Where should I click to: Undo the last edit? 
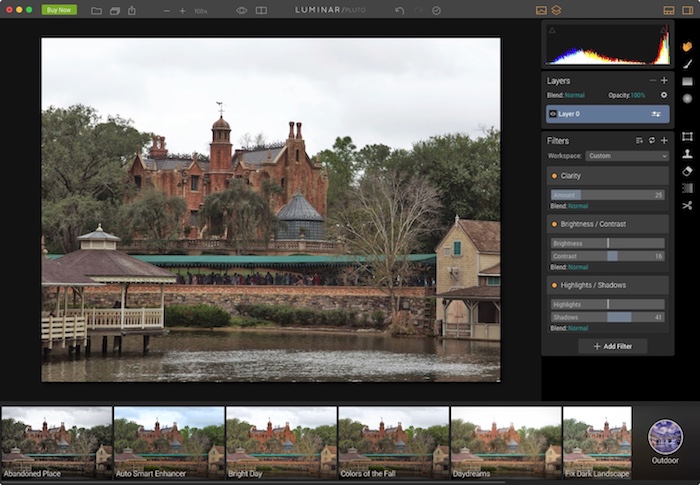(x=400, y=10)
